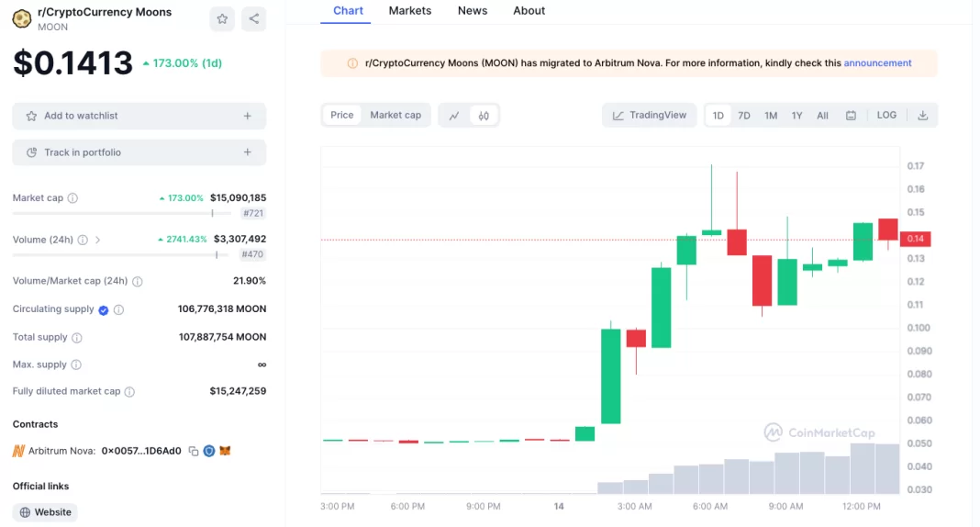Toggle chart to Price view
980x527 pixels.
click(342, 115)
